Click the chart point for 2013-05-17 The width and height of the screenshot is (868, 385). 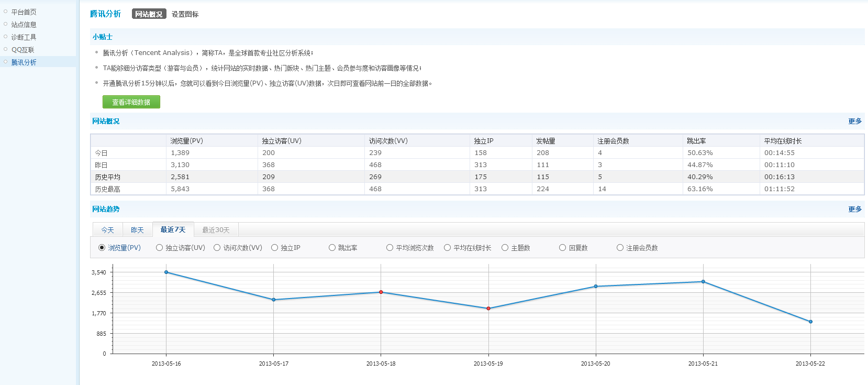tap(274, 300)
